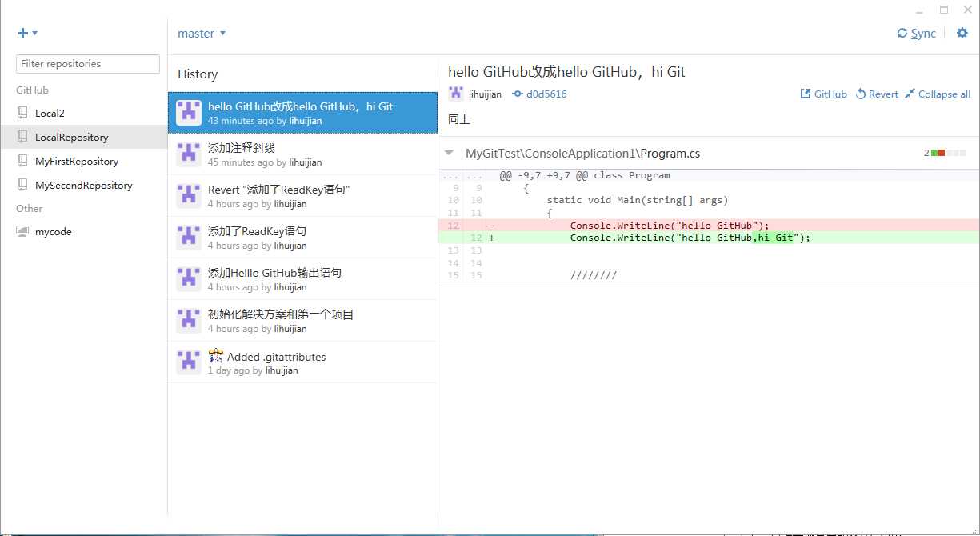Click the book icon beside Local2
This screenshot has height=536, width=980.
tap(22, 113)
